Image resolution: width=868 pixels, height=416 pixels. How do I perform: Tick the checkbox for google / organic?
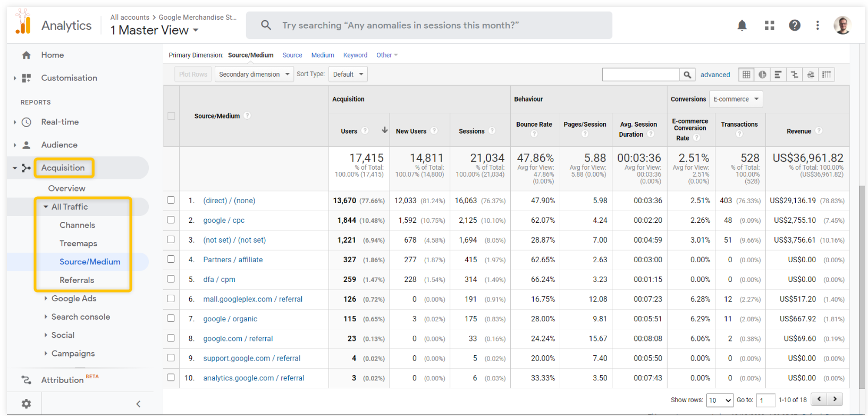(x=171, y=318)
